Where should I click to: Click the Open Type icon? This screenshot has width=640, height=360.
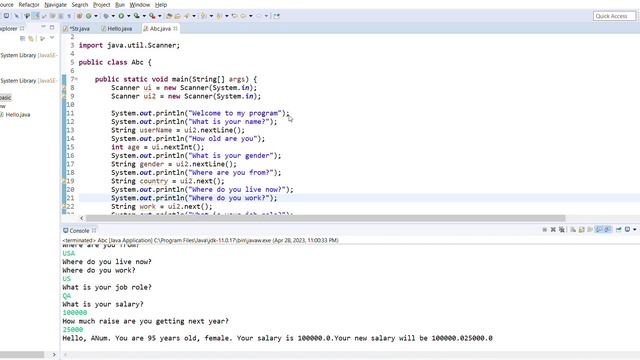(x=169, y=16)
